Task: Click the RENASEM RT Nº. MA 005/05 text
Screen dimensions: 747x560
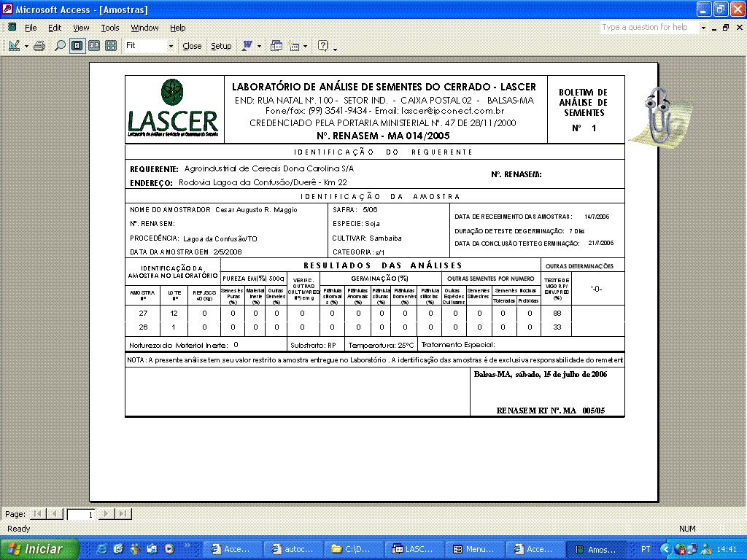Action: tap(551, 411)
